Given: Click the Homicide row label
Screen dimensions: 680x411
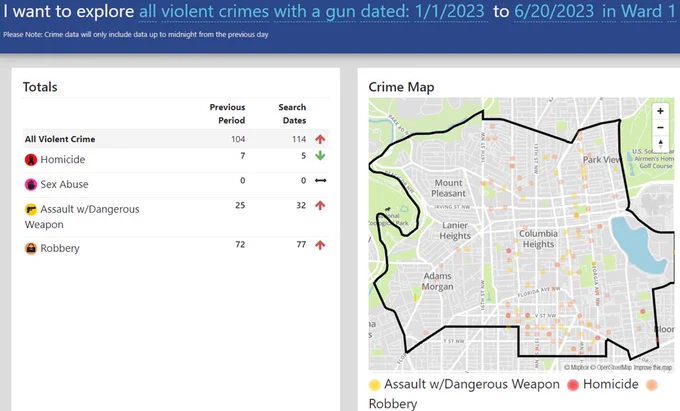Looking at the screenshot, I should pos(62,160).
